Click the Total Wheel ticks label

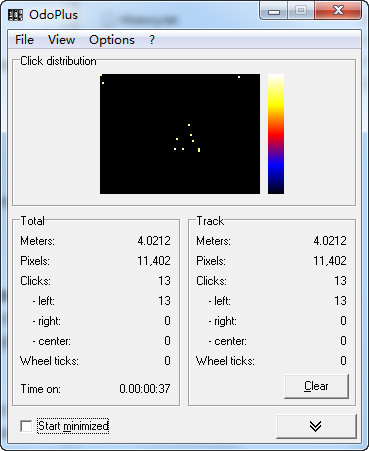[49, 361]
